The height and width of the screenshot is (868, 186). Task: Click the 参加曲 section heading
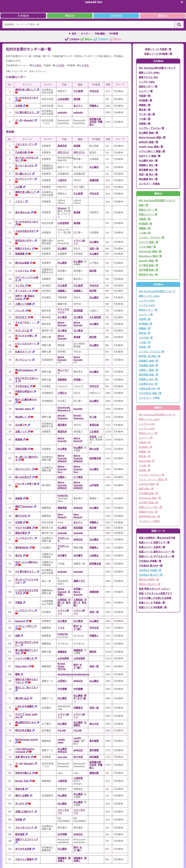click(x=10, y=132)
